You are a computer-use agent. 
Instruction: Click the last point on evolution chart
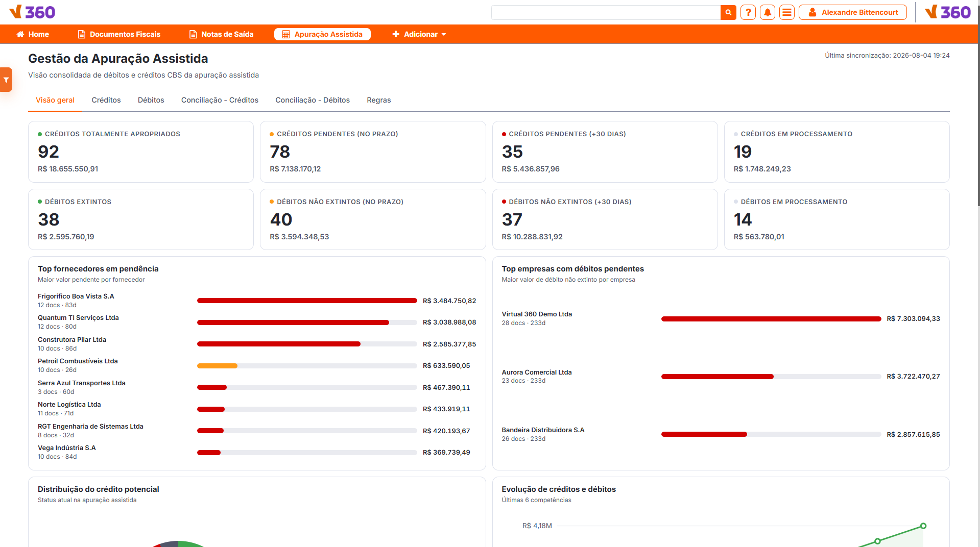[x=923, y=526]
